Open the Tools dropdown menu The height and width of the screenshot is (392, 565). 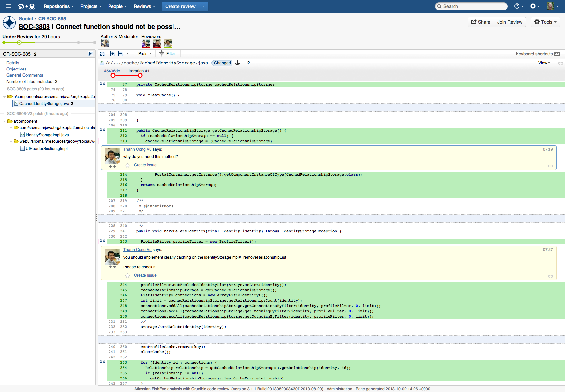[x=545, y=22]
